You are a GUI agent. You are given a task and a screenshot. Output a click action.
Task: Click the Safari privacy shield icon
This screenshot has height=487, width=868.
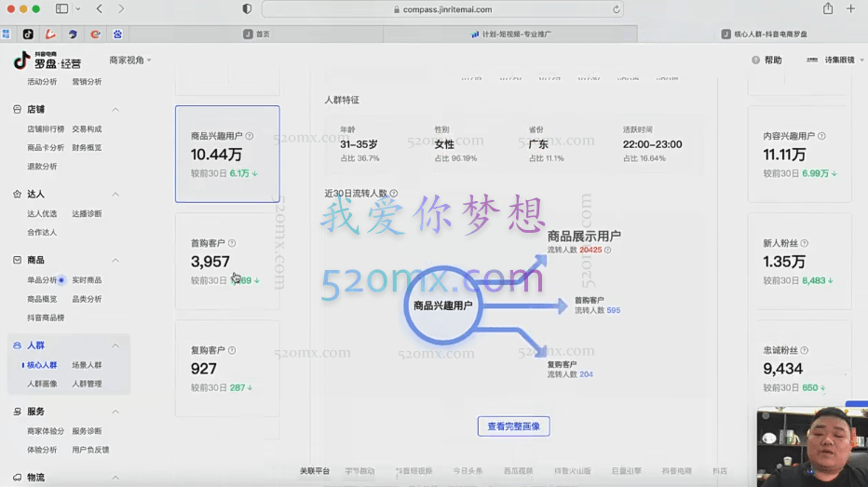click(x=247, y=9)
